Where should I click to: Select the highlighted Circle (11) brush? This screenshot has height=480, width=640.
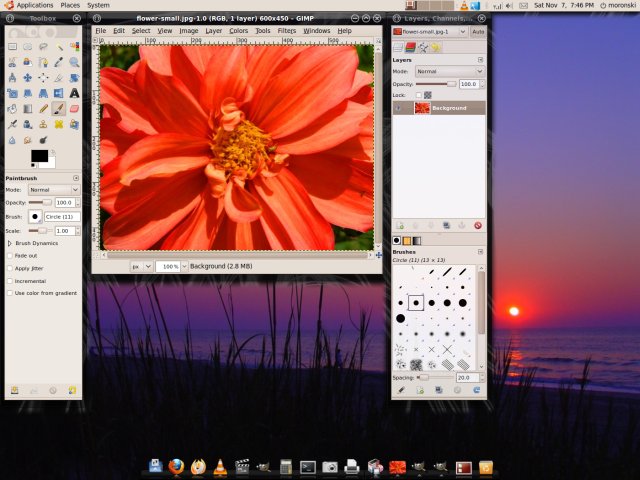(x=416, y=303)
